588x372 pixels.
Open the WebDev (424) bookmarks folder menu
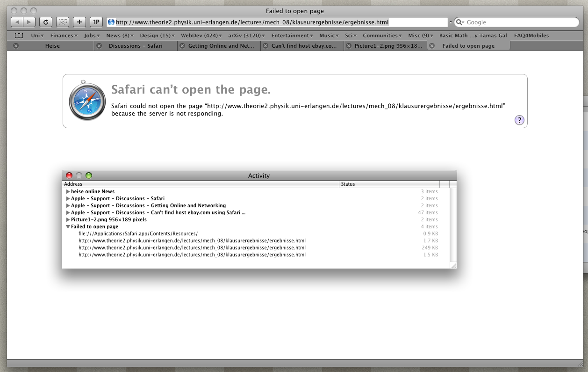(202, 36)
